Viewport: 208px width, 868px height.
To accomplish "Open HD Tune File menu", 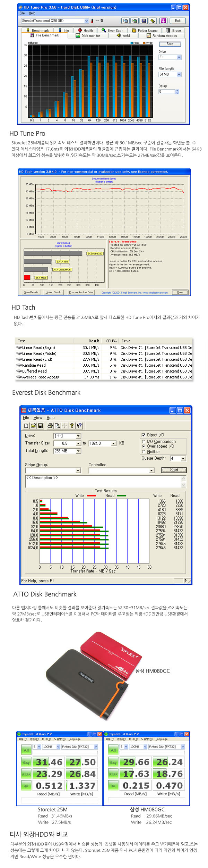I will tap(22, 13).
